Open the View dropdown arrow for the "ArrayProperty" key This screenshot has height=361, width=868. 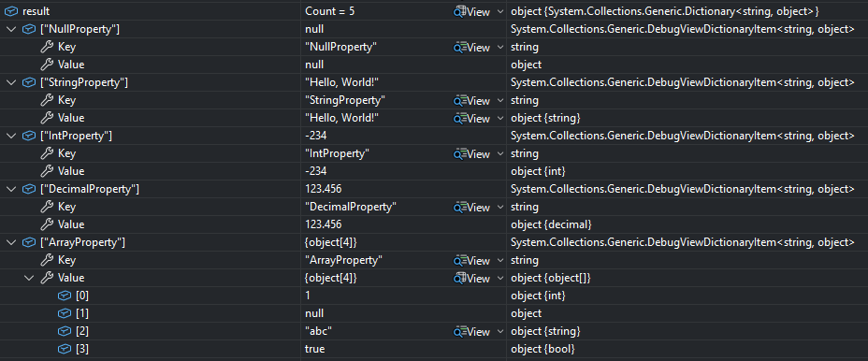500,260
